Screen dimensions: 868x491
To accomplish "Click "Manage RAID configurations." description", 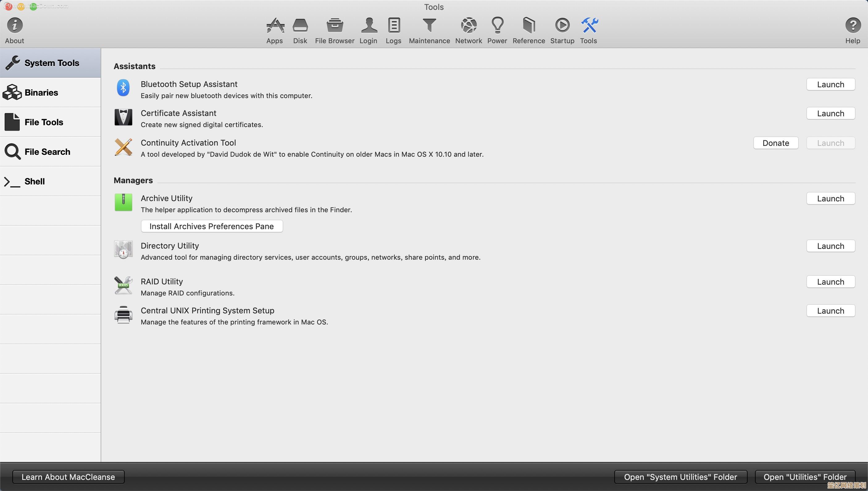I will pyautogui.click(x=188, y=293).
